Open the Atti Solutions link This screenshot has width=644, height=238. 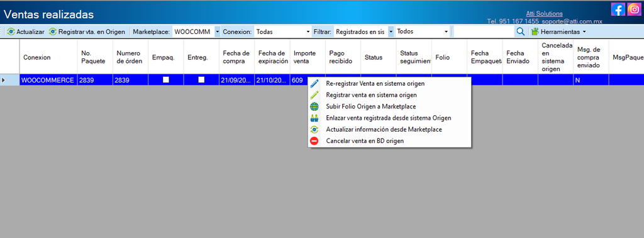[x=544, y=14]
